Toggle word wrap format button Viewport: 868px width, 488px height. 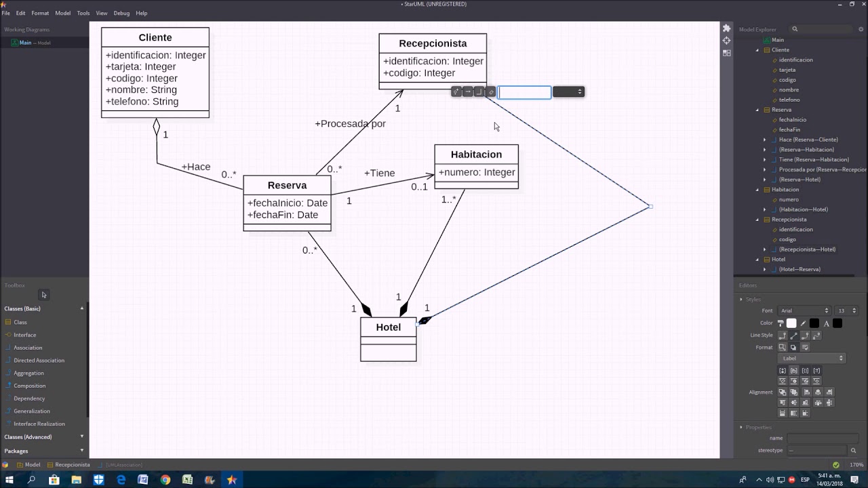(x=805, y=347)
